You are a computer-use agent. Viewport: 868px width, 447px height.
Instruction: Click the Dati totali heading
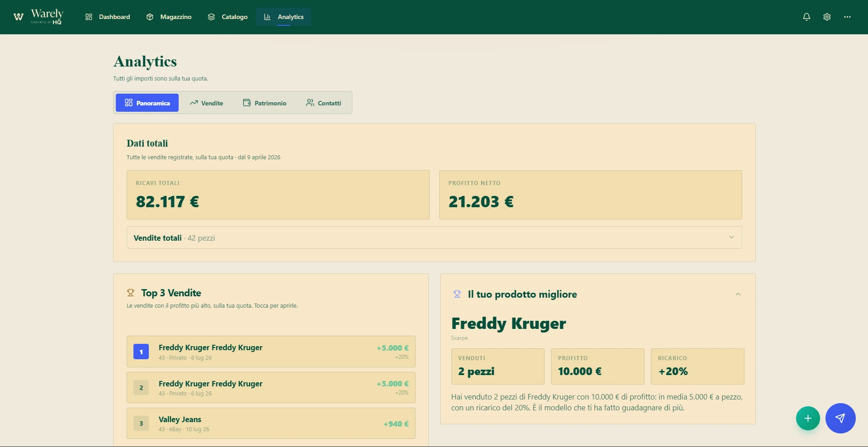147,143
